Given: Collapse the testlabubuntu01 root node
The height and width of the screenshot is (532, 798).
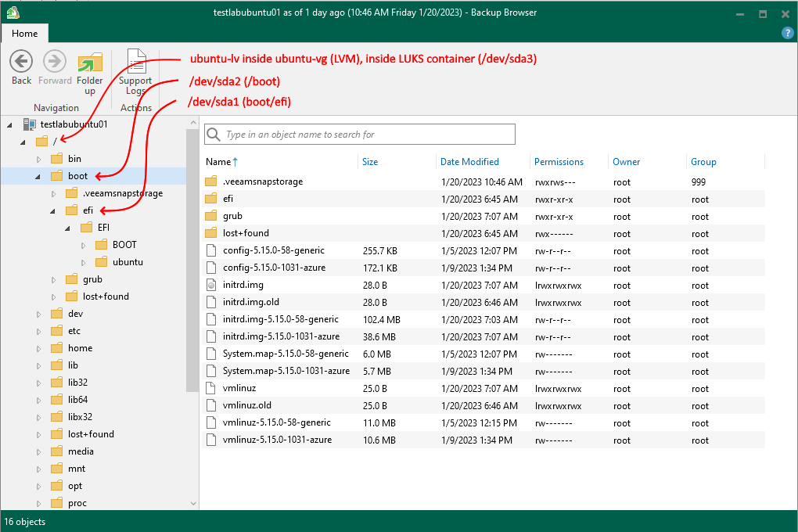Looking at the screenshot, I should point(9,124).
